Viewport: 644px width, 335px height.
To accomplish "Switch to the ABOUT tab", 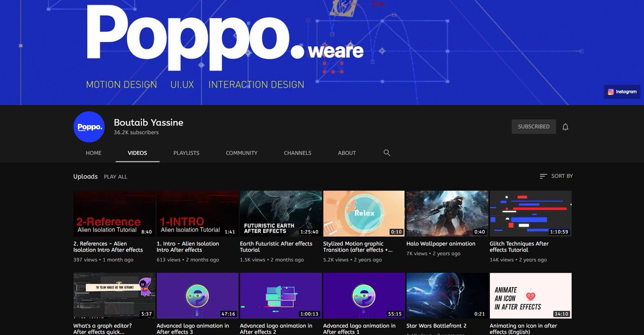I will (347, 153).
